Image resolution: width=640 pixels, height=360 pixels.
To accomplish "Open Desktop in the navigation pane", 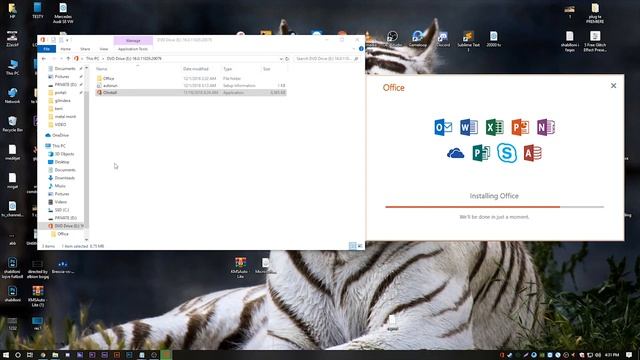I will (x=62, y=162).
